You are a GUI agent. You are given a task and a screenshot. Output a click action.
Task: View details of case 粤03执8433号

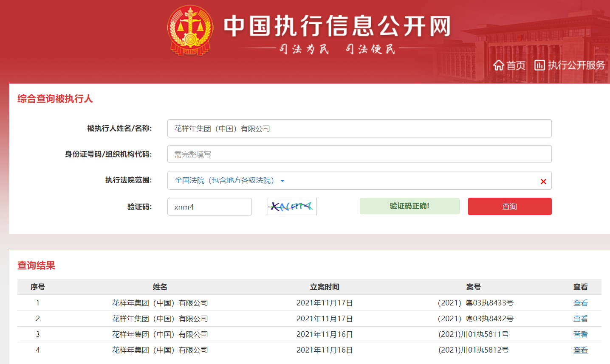pyautogui.click(x=581, y=303)
